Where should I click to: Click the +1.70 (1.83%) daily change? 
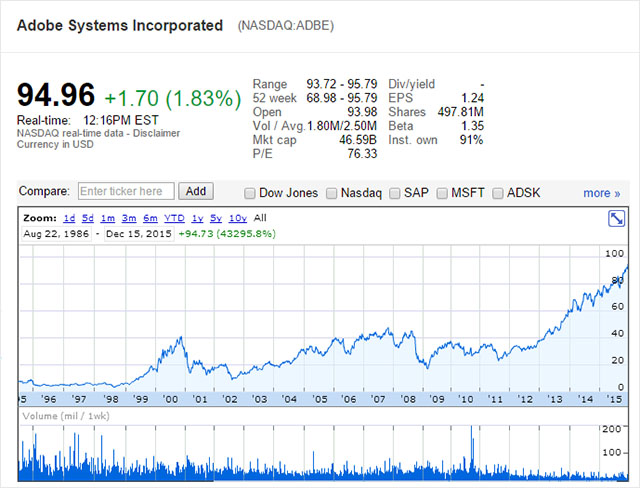click(x=173, y=99)
